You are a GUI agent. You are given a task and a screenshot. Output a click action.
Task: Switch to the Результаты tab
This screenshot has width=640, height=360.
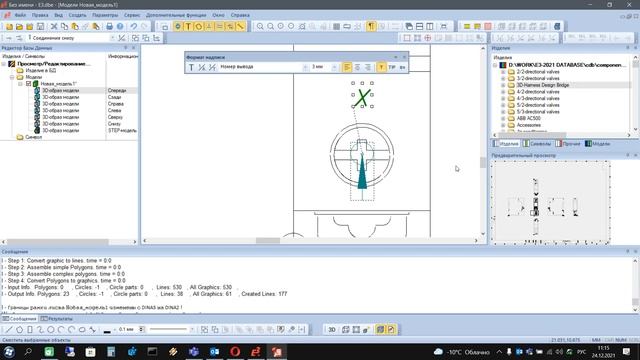pos(57,319)
